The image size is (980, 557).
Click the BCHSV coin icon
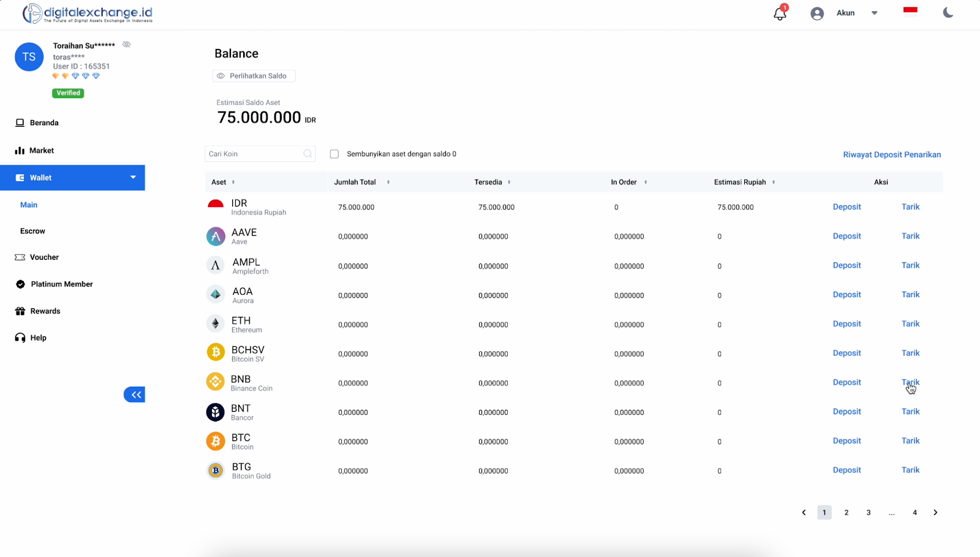point(216,353)
